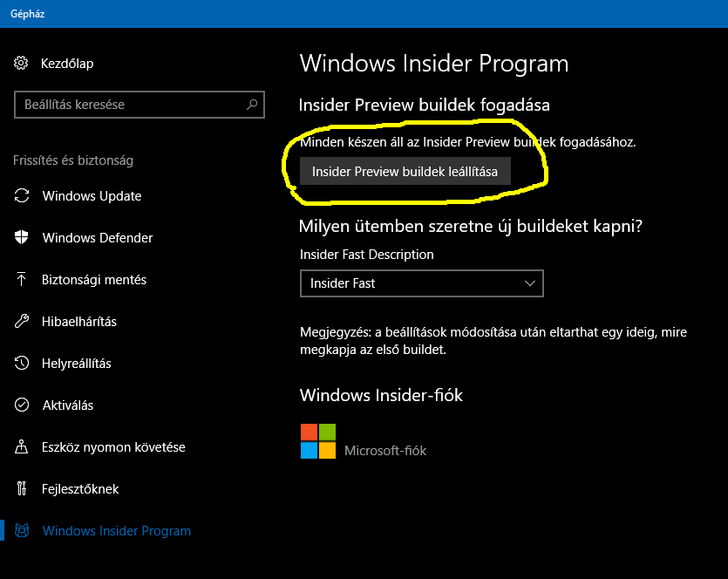728x579 pixels.
Task: Click the Biztonsági mentés upload arrow icon
Action: 21,279
